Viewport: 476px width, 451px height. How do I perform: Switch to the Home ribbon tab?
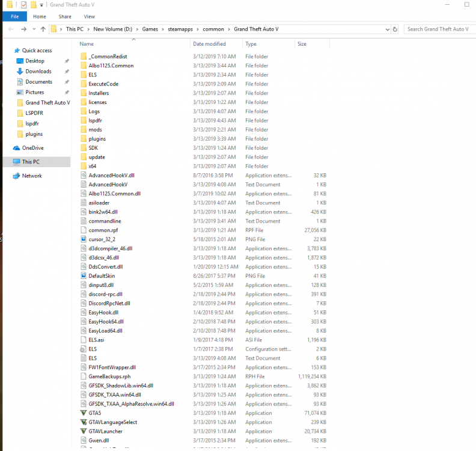40,16
